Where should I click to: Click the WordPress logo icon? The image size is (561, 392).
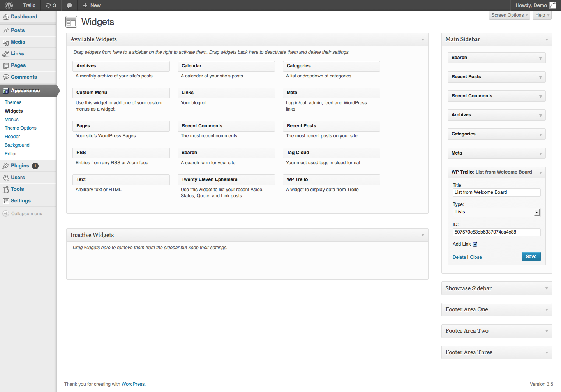9,5
